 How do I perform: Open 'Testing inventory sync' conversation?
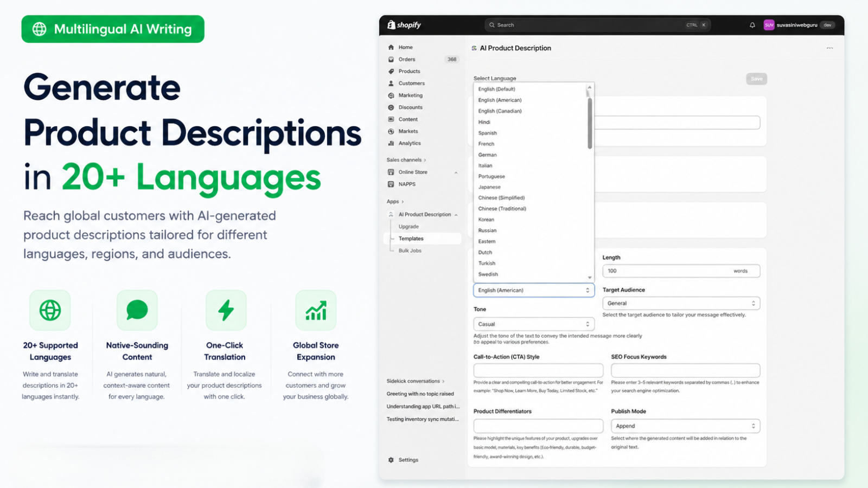(x=423, y=419)
